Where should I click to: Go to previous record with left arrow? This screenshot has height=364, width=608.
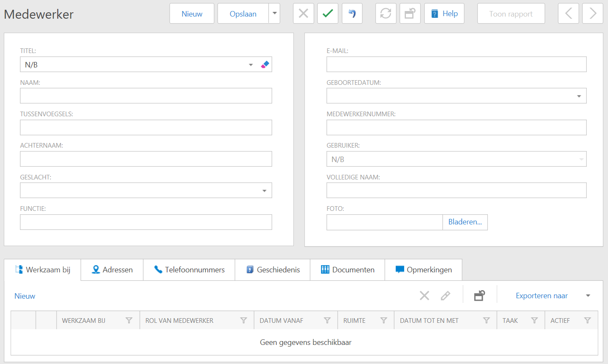click(569, 14)
